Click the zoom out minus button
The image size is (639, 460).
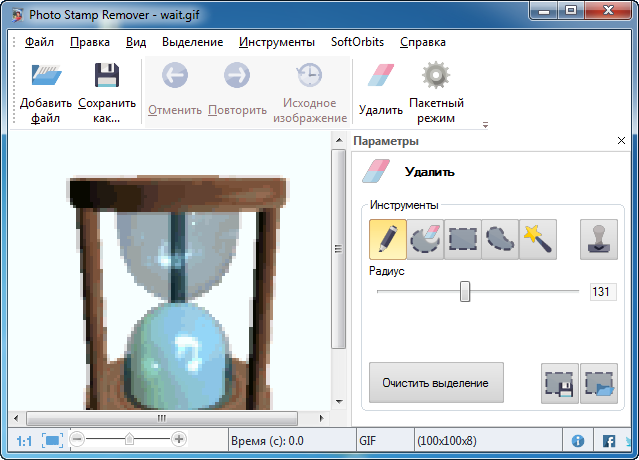click(77, 439)
